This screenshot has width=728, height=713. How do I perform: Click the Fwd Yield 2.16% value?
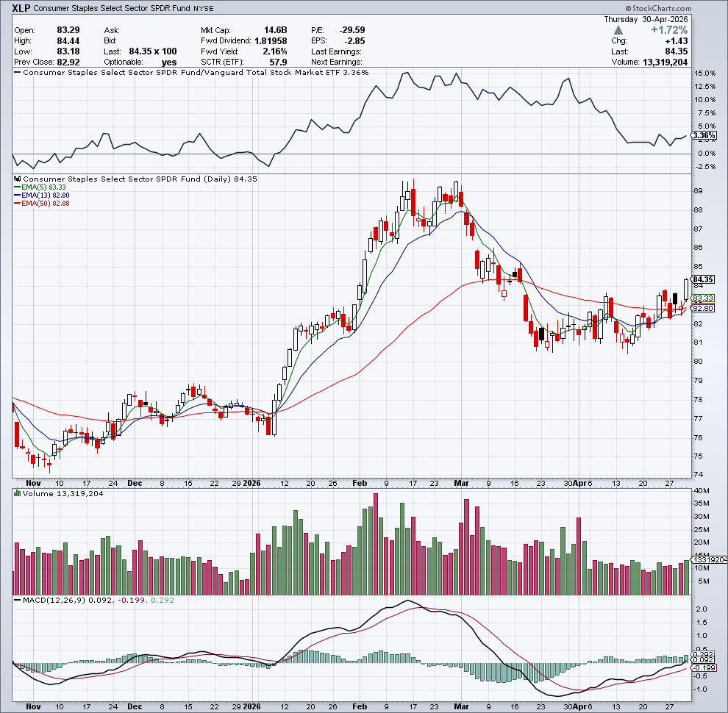pyautogui.click(x=275, y=51)
